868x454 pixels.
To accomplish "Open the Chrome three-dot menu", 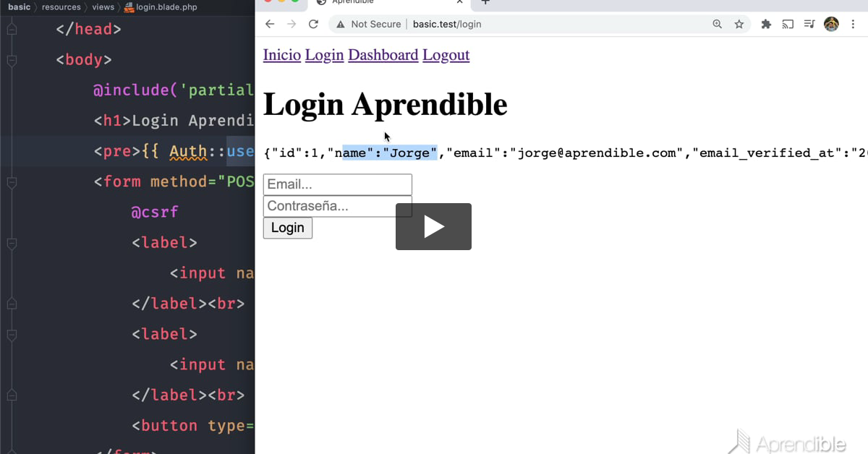I will coord(852,24).
